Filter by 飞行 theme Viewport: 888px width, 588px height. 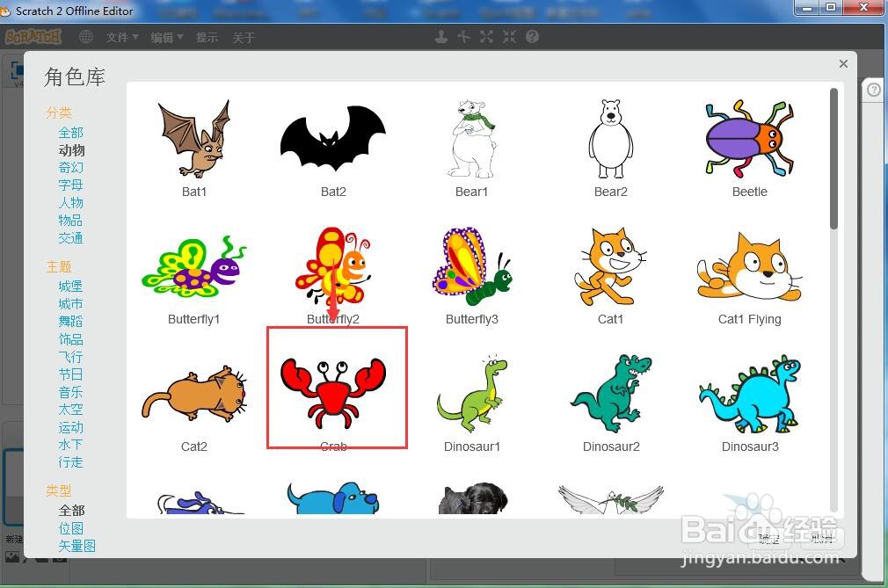click(71, 357)
